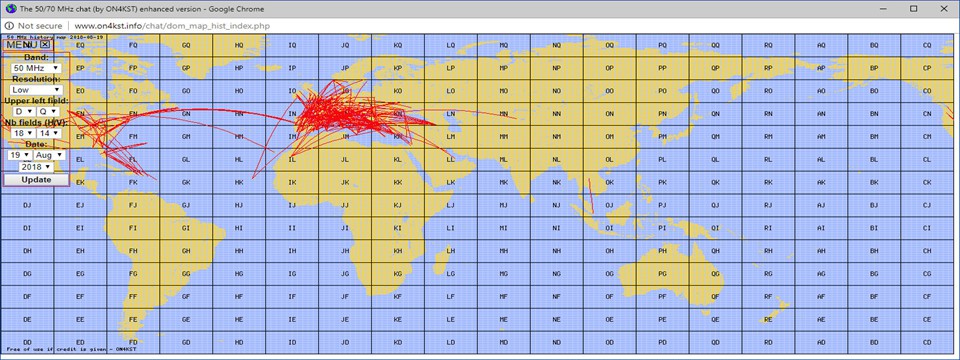960x360 pixels.
Task: Maximize the Chrome window
Action: (913, 9)
